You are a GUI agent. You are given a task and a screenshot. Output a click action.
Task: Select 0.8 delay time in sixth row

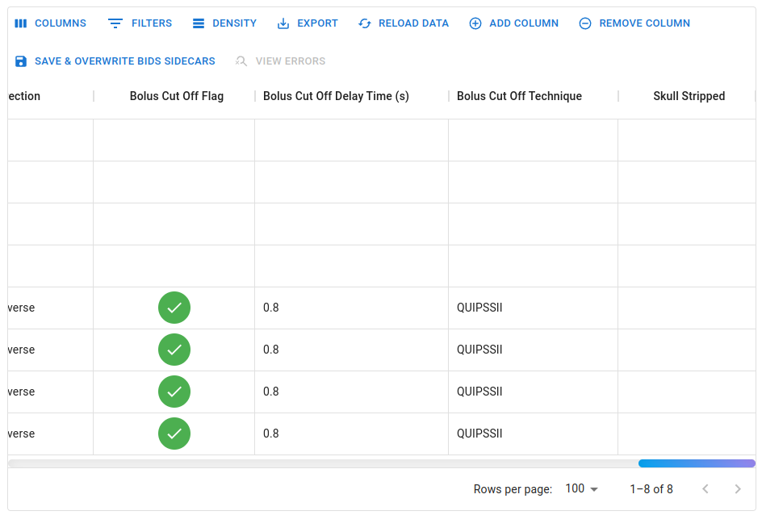point(270,350)
